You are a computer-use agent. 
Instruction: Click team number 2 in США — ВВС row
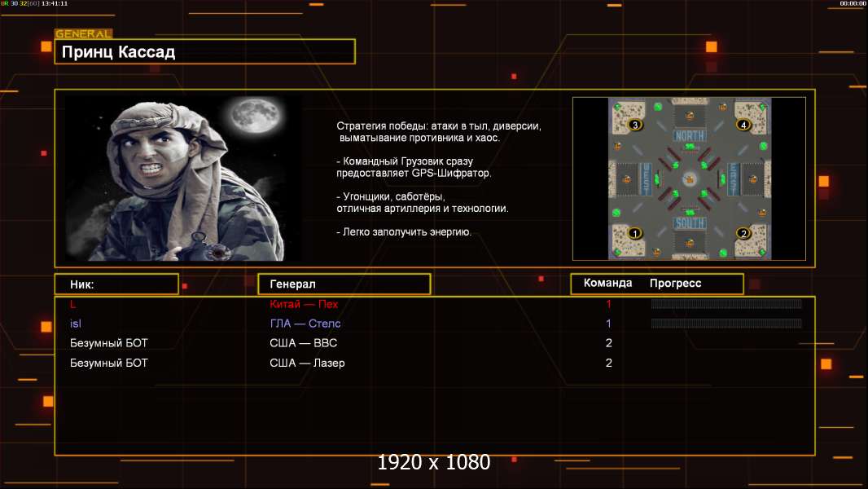[609, 343]
